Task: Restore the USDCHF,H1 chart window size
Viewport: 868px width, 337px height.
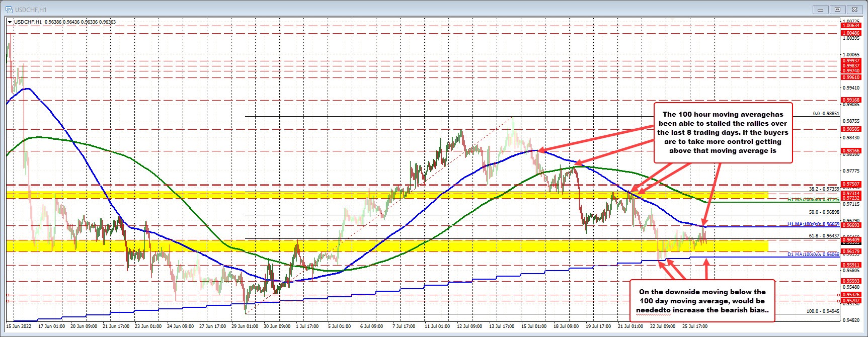Action: point(837,9)
